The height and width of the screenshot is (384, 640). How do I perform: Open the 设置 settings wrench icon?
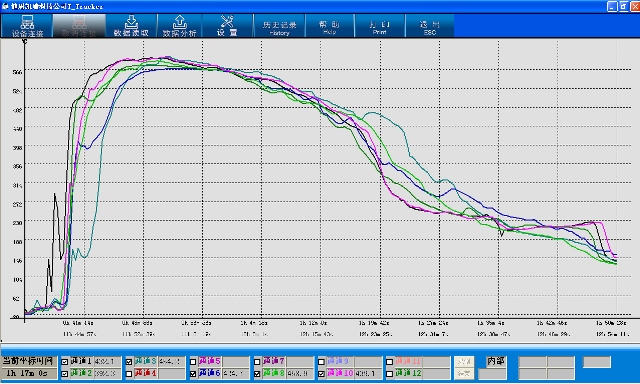[x=227, y=26]
